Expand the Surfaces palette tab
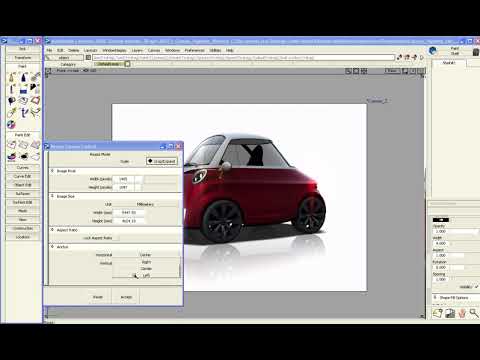Viewport: 480px width, 360px height. 23,194
